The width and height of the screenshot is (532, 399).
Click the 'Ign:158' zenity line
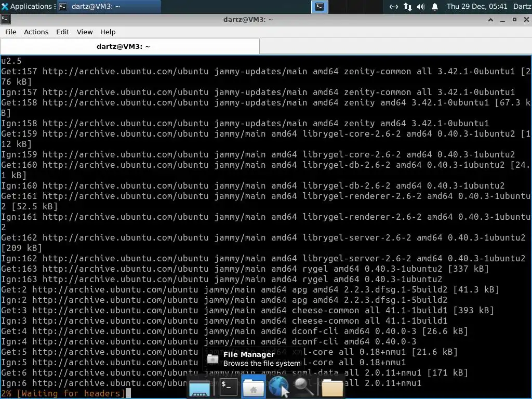click(x=245, y=124)
